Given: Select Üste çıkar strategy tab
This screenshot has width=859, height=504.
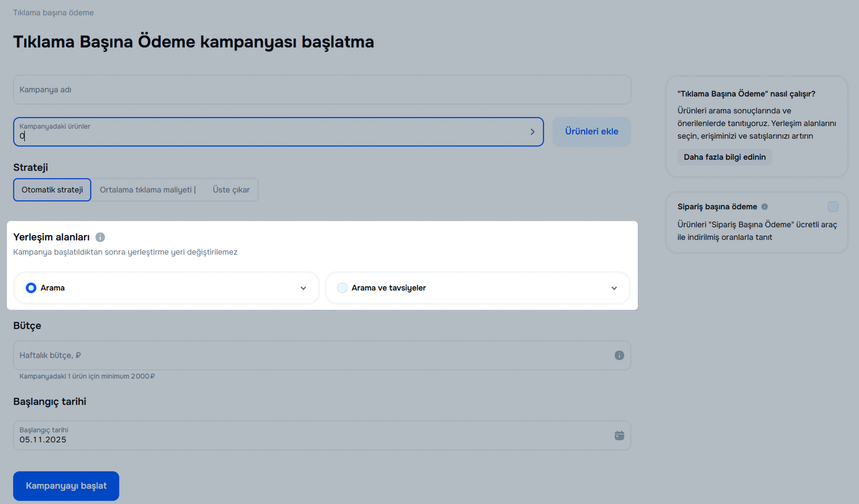Looking at the screenshot, I should (231, 190).
